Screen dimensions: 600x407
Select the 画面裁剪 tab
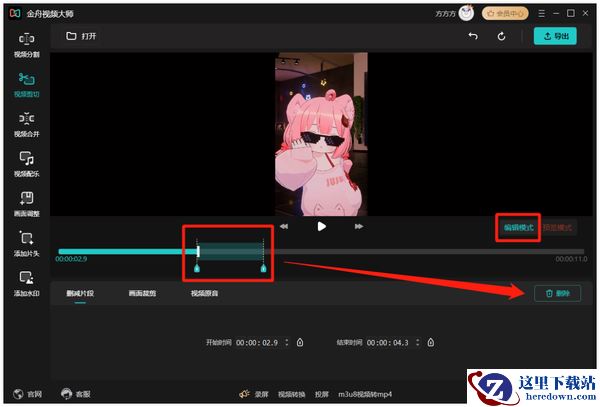(x=142, y=293)
